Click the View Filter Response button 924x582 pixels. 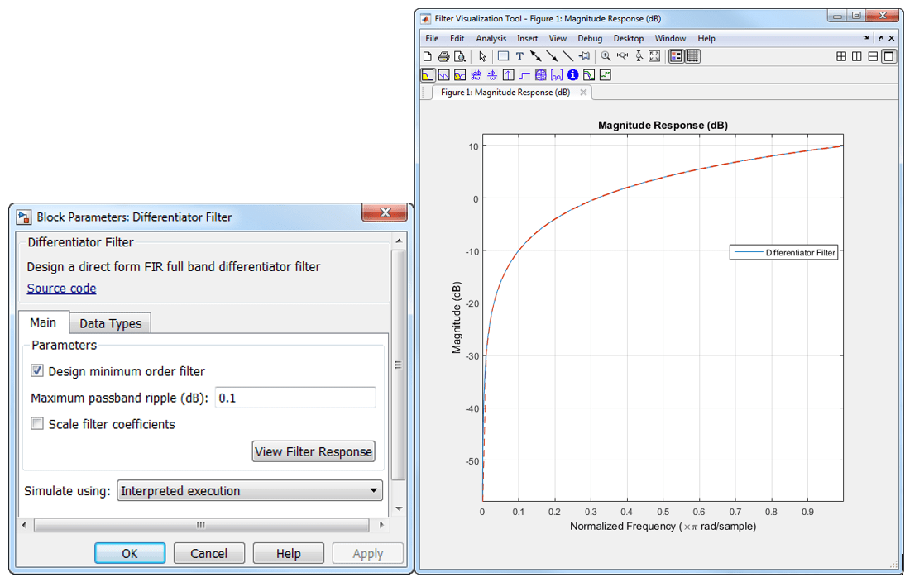click(314, 452)
